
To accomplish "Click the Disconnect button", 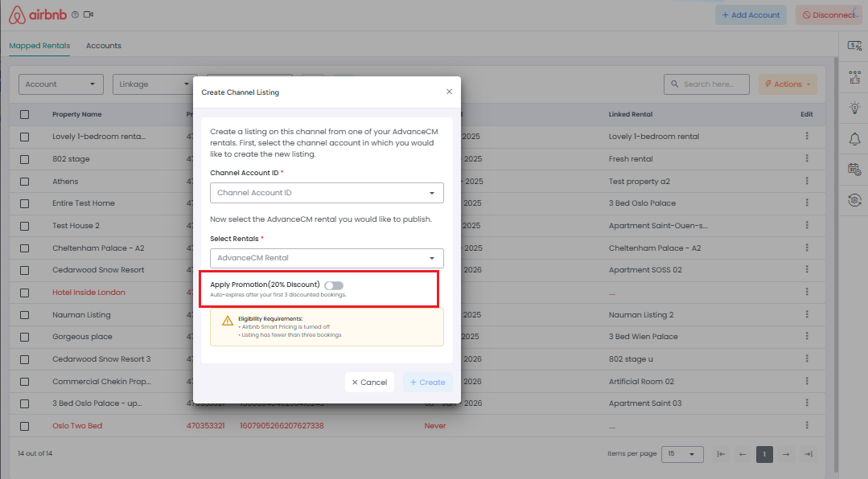I will [x=829, y=15].
